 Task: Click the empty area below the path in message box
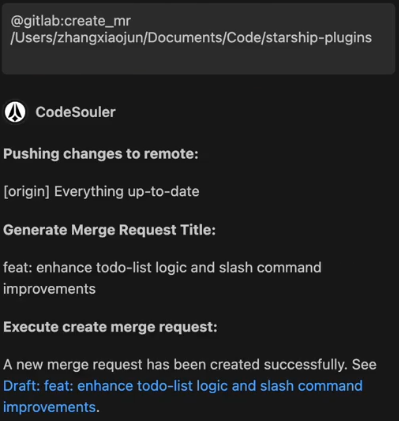click(x=198, y=60)
